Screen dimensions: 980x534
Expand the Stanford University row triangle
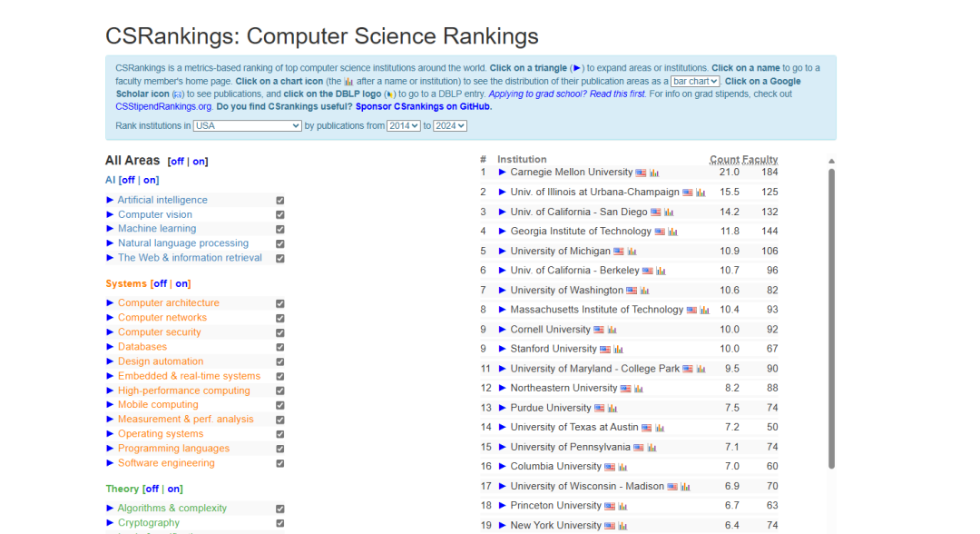502,349
